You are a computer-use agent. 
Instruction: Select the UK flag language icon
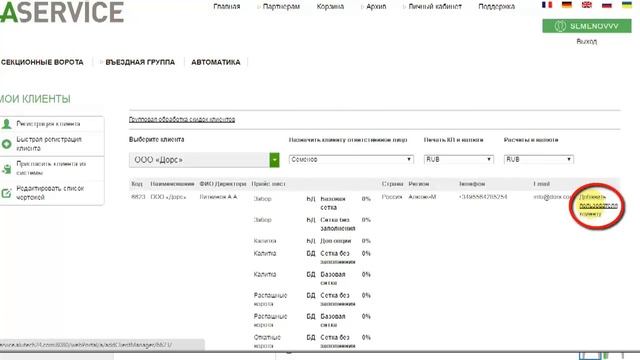coord(587,5)
